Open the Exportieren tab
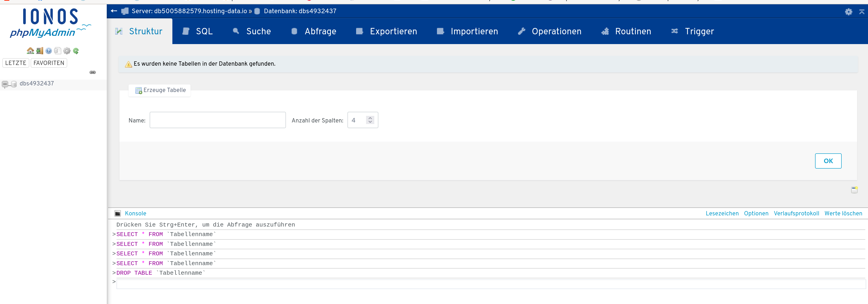868x304 pixels. pos(387,31)
